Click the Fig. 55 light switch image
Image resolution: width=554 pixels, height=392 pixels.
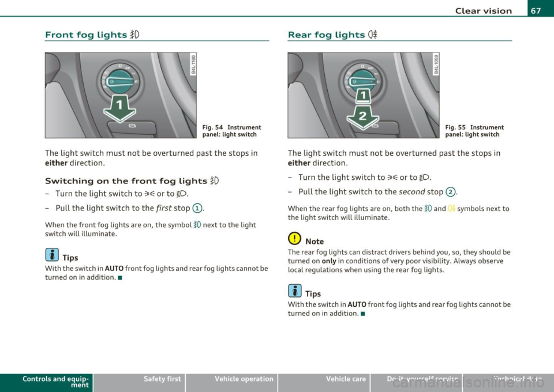[x=363, y=95]
